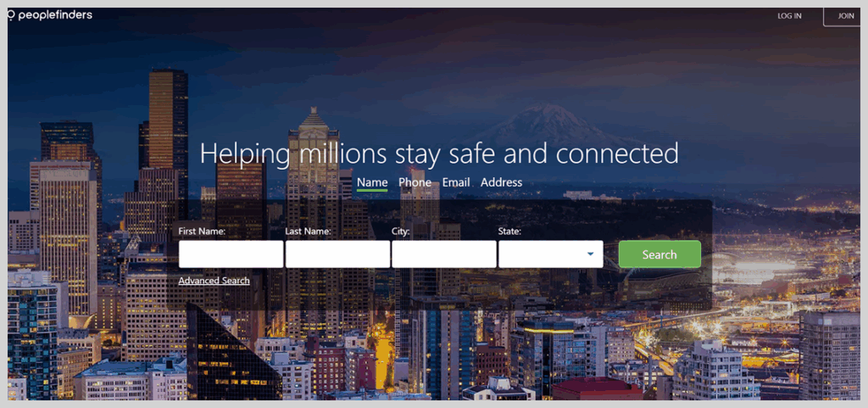Switch to the Email search tab
This screenshot has height=408, width=868.
click(456, 182)
